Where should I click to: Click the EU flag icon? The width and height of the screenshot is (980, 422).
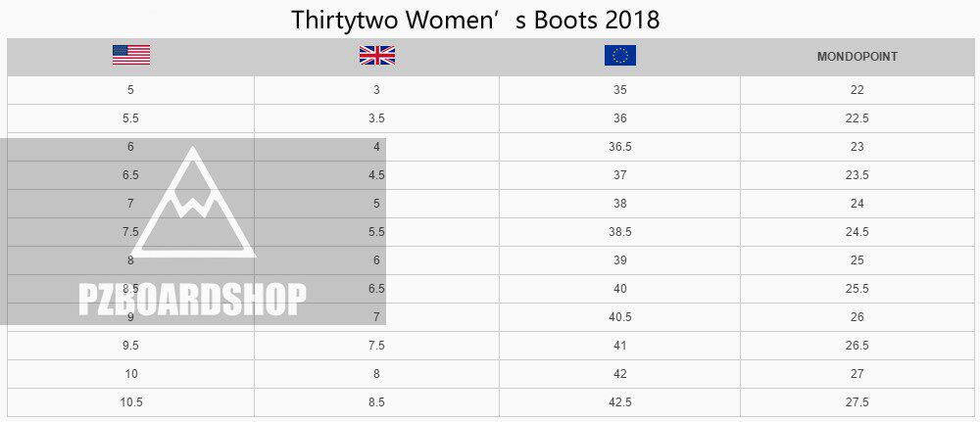619,56
